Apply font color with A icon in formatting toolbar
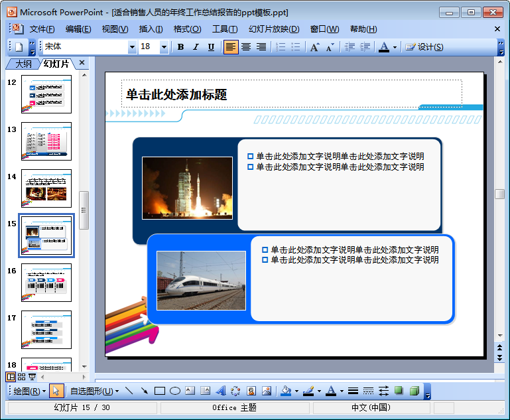Image resolution: width=510 pixels, height=420 pixels. point(384,47)
